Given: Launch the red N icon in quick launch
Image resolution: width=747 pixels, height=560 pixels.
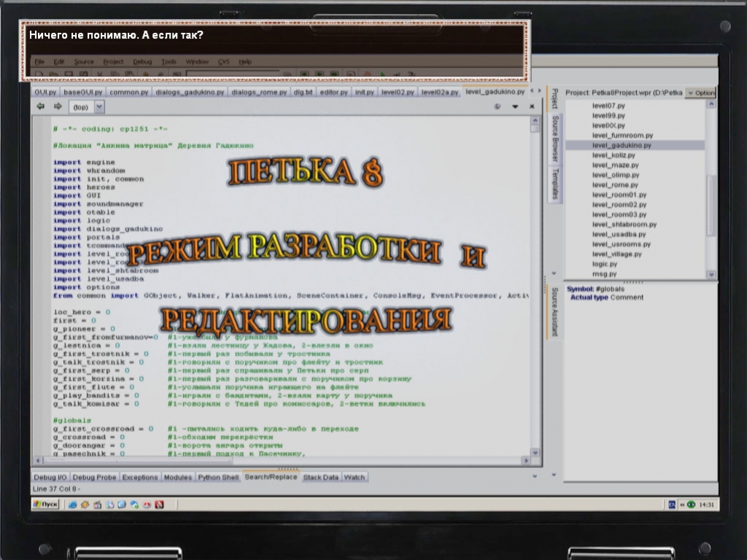Looking at the screenshot, I should coord(159,505).
